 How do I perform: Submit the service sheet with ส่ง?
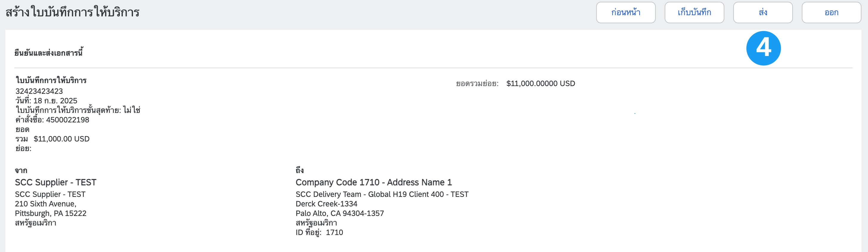[762, 13]
